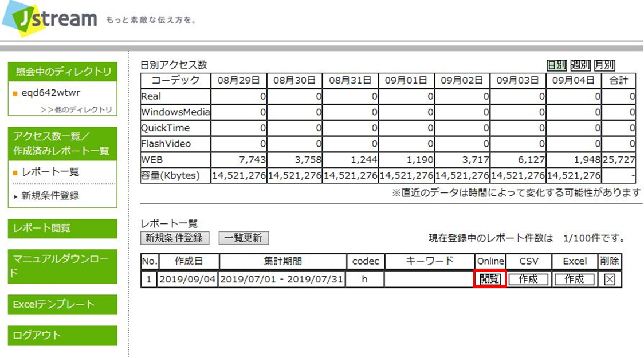Switch to weekly view 週別
The height and width of the screenshot is (358, 644).
(x=580, y=65)
